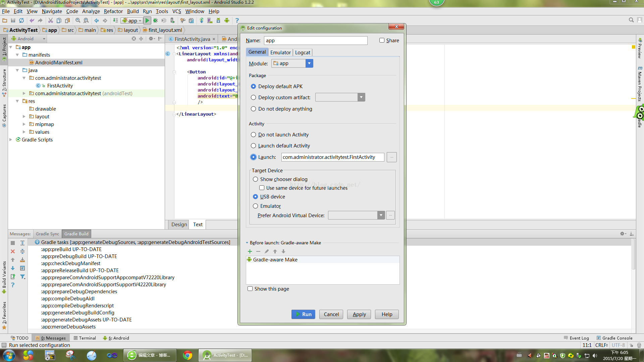Click the browse button beside the Launch activity field
The image size is (644, 362).
392,157
